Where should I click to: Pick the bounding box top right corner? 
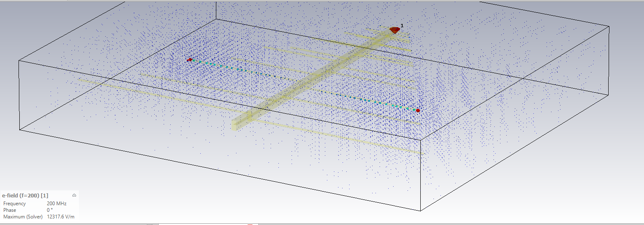pyautogui.click(x=609, y=26)
